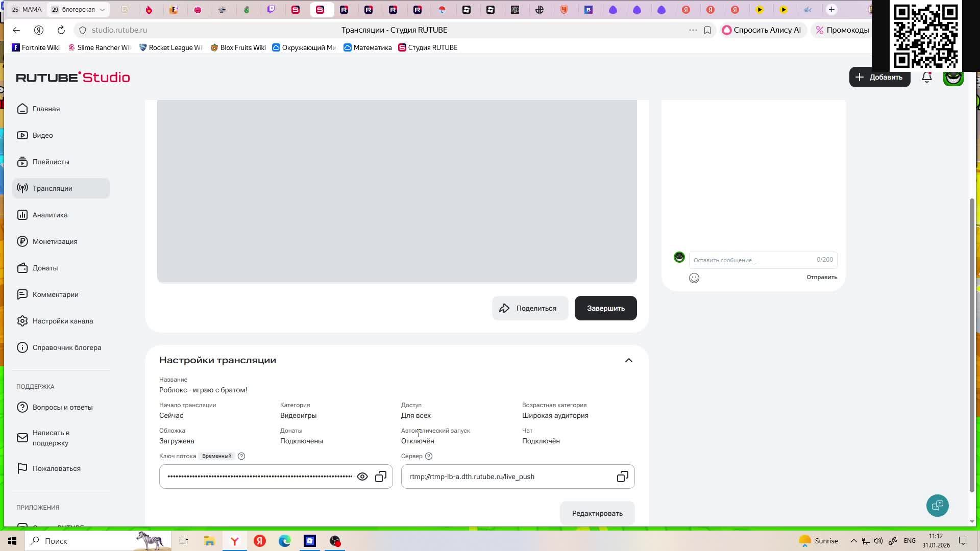The height and width of the screenshot is (551, 980).
Task: Open the Донаты sidebar item
Action: 45,268
